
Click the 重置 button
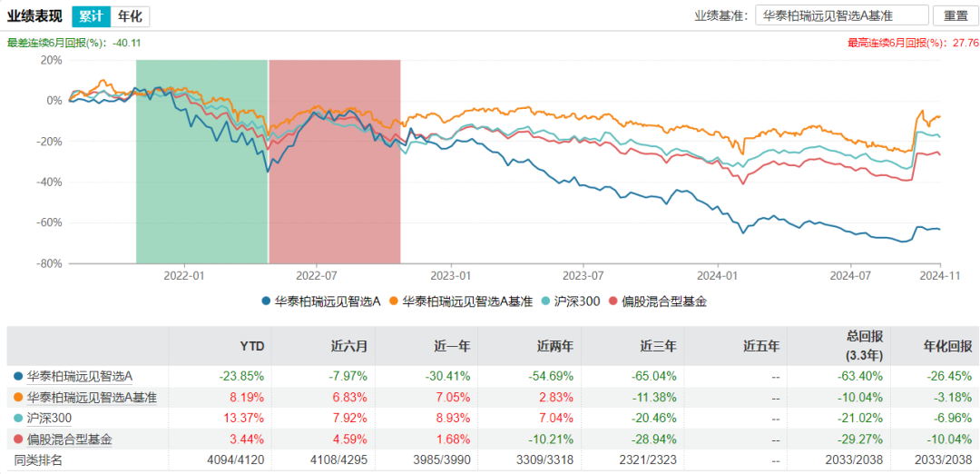[x=955, y=16]
